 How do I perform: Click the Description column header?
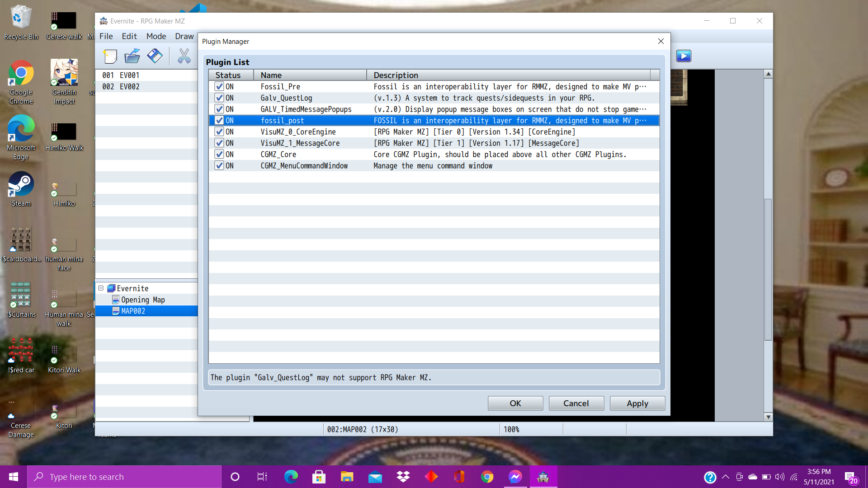coord(509,75)
